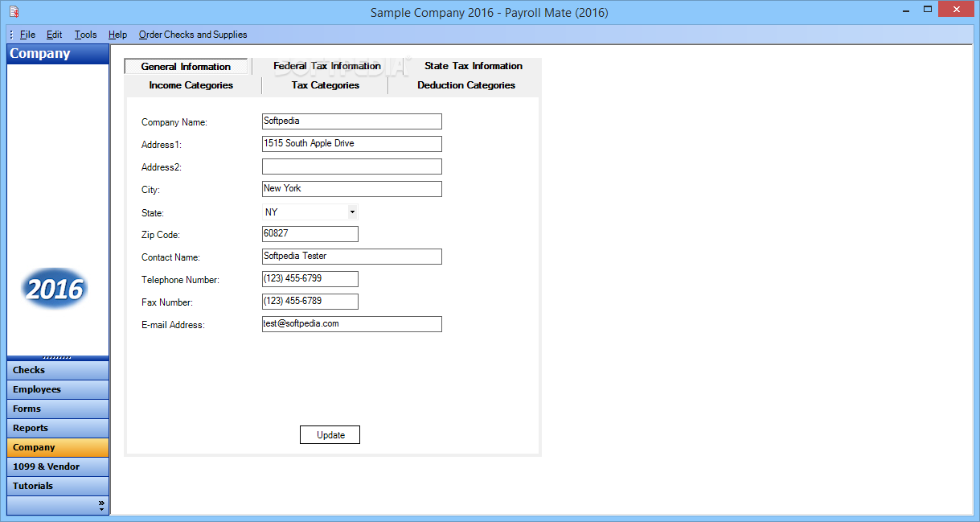Click the 'Fax Number:' label
980x522 pixels.
tap(167, 302)
